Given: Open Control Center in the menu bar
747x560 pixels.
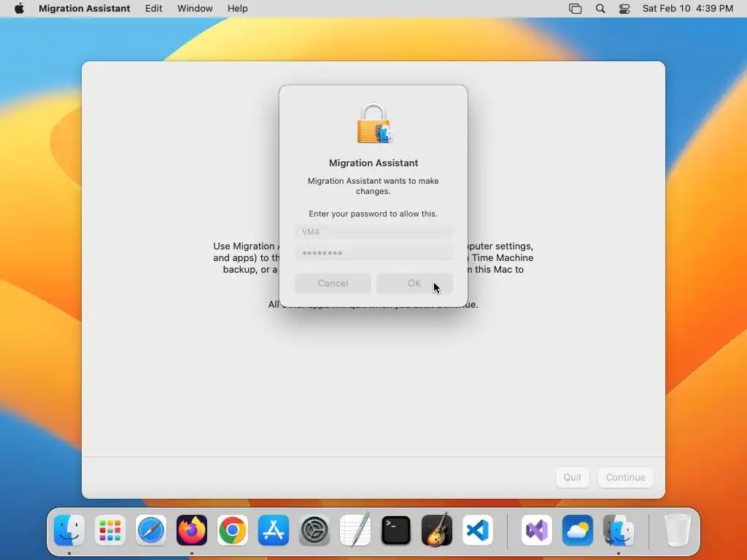Looking at the screenshot, I should pyautogui.click(x=624, y=9).
